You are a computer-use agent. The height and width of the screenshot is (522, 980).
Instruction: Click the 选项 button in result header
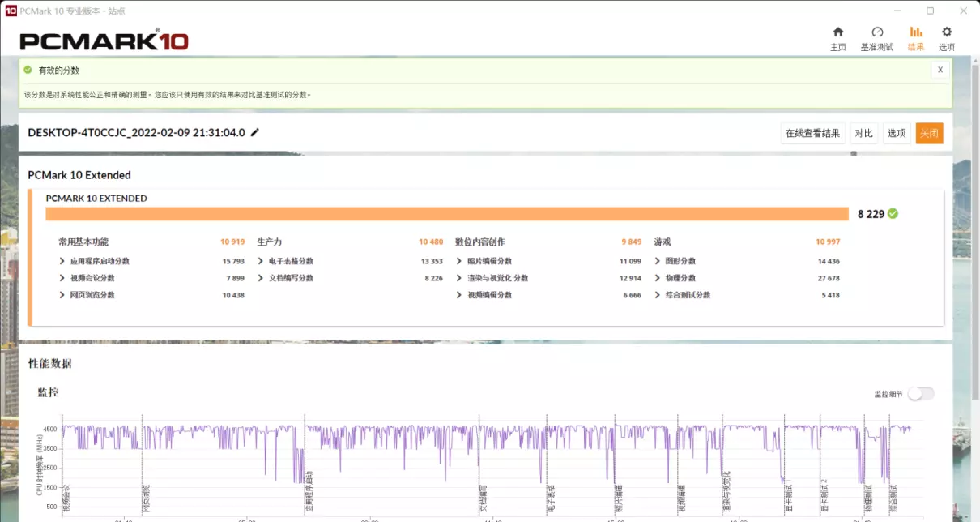pos(897,133)
